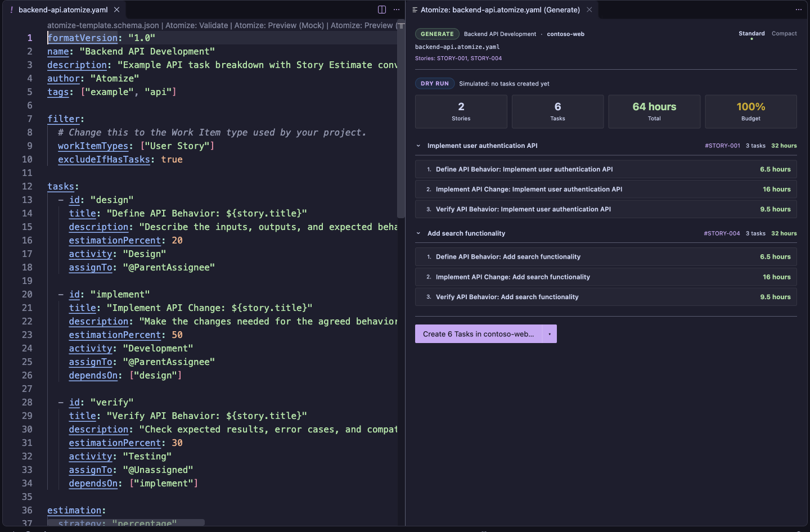Select 'Implement API Change: Implement user authentication API' task

tap(606, 190)
